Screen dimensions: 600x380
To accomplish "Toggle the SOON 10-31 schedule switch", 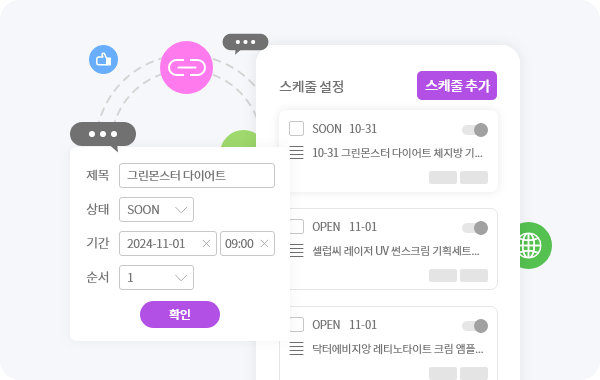I will click(475, 130).
